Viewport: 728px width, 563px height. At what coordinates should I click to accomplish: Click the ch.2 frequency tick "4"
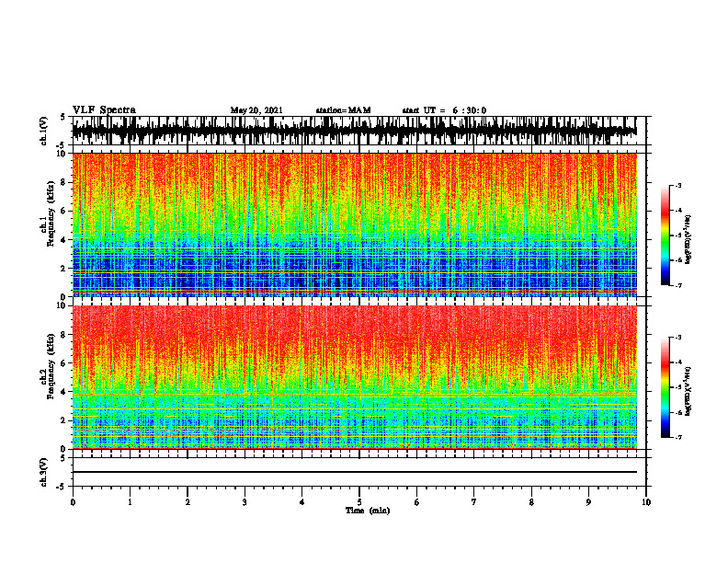point(64,392)
